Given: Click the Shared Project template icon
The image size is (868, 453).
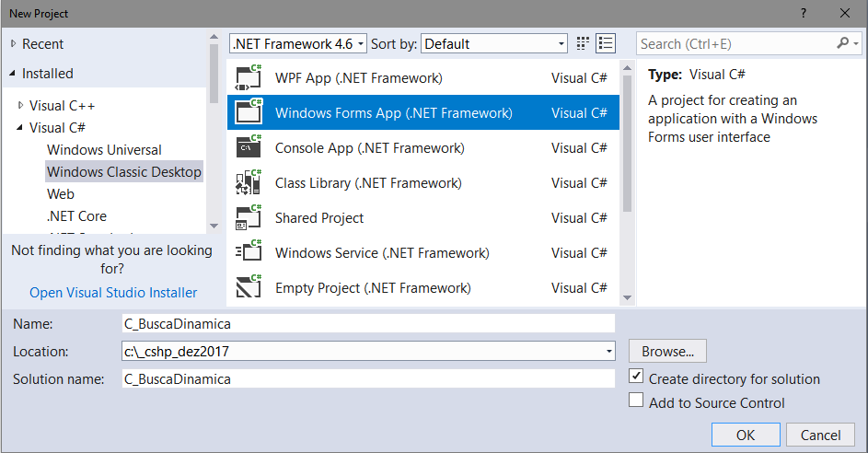Looking at the screenshot, I should 248,217.
